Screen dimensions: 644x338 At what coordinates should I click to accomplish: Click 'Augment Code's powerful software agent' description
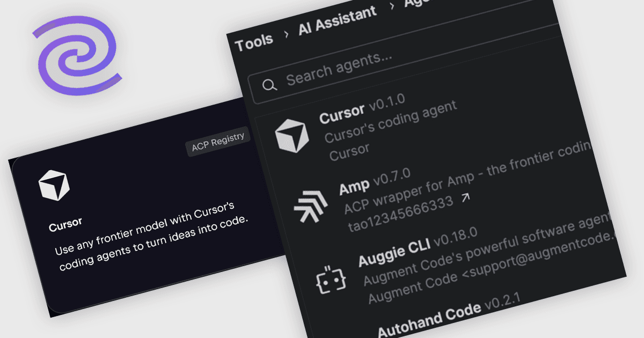(486, 249)
